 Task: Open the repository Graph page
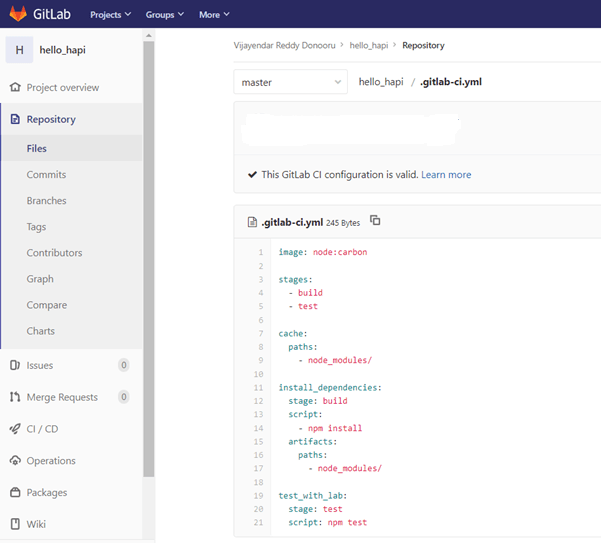tap(40, 279)
